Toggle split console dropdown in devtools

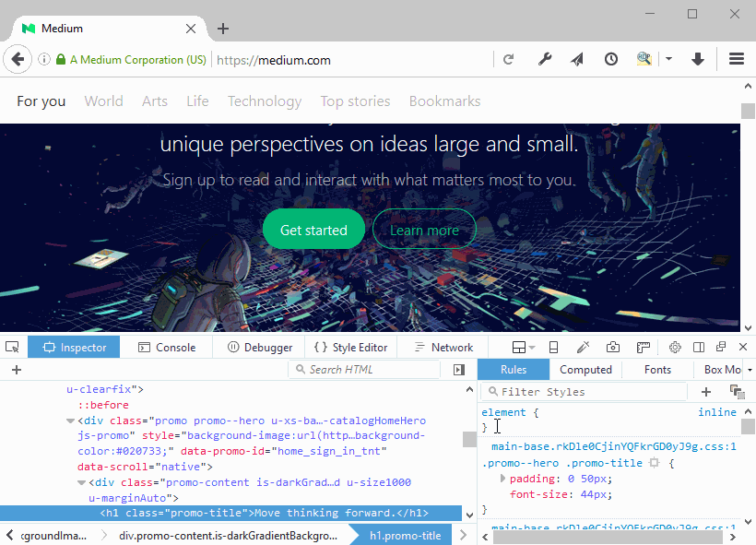tap(523, 347)
